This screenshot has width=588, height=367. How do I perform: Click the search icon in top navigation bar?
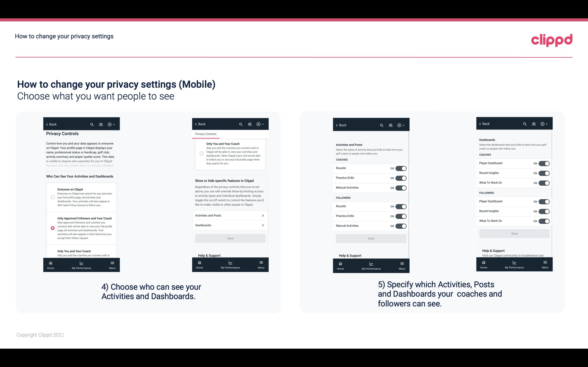[91, 124]
